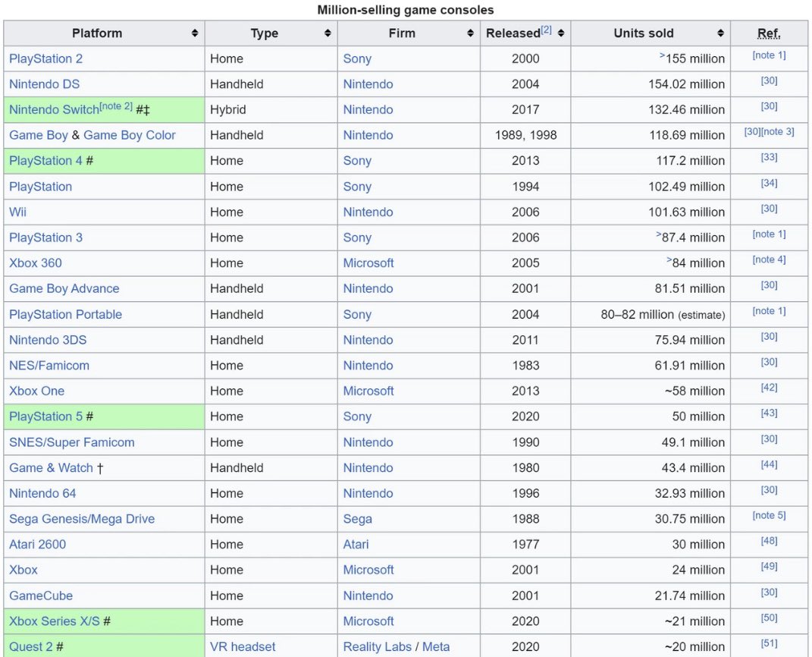Open the PlayStation Portable link

(x=66, y=315)
